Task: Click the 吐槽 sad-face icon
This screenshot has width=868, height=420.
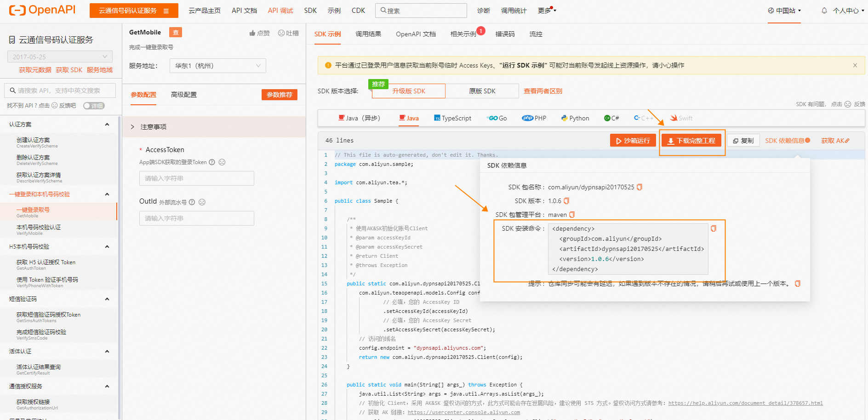Action: 281,33
